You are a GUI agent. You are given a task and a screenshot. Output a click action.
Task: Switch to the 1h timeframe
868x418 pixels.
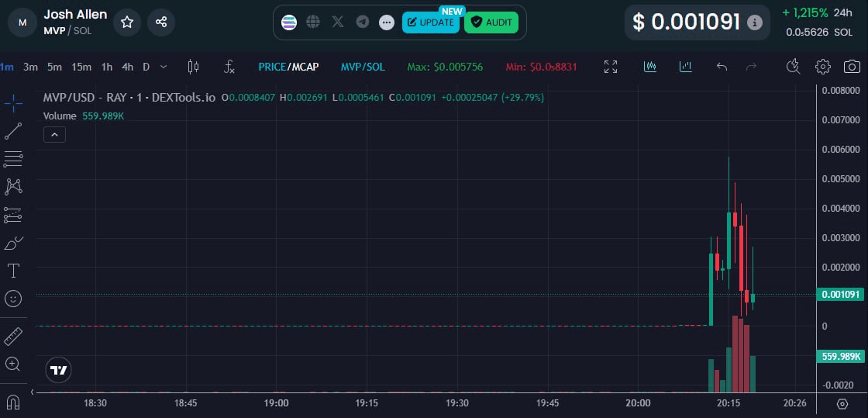tap(107, 67)
